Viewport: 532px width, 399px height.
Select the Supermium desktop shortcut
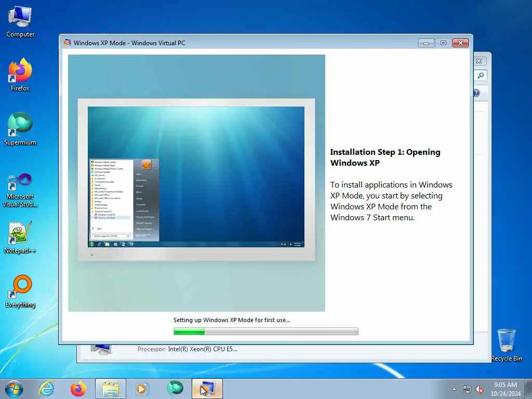(x=20, y=129)
